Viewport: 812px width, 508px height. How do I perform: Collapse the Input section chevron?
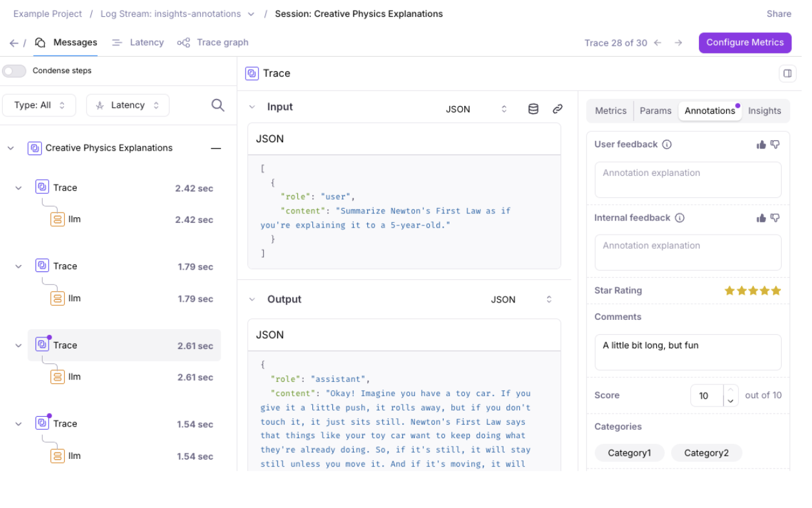252,107
